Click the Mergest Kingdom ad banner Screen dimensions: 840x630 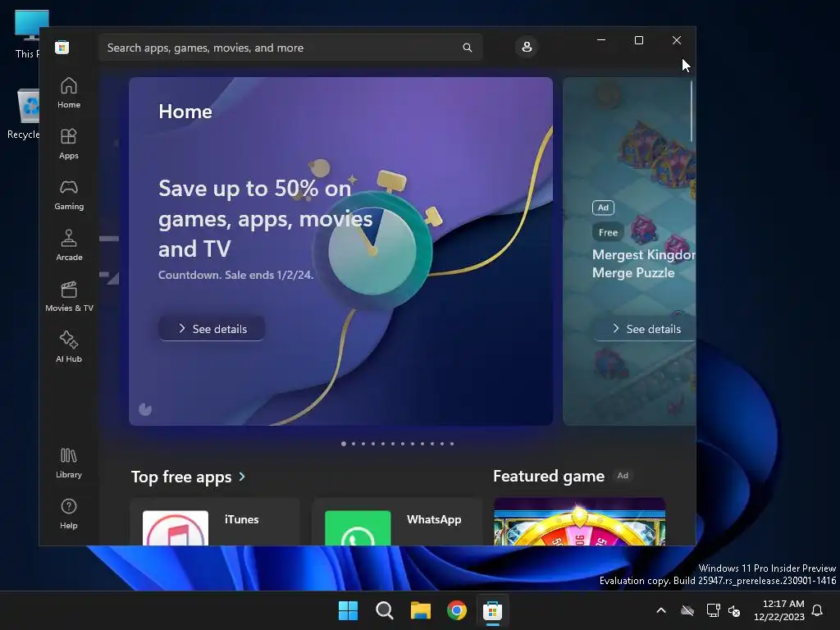[x=629, y=251]
